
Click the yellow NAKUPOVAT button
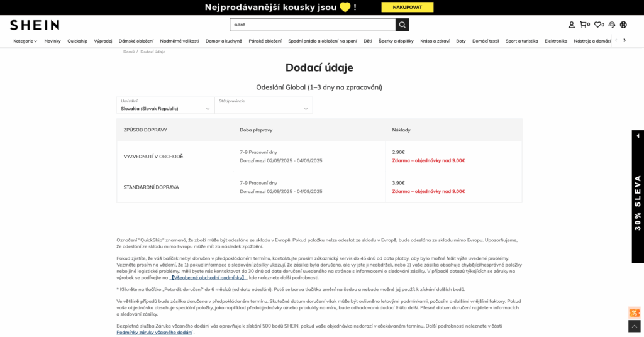click(407, 7)
